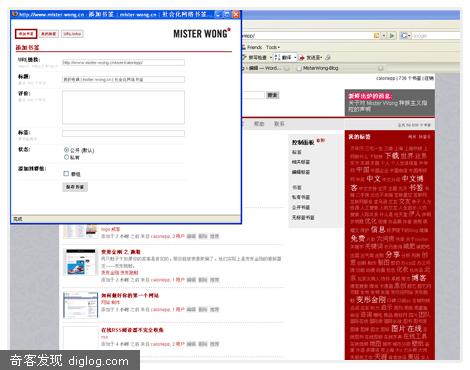Click the '图片' tag in tag cloud

(x=398, y=329)
